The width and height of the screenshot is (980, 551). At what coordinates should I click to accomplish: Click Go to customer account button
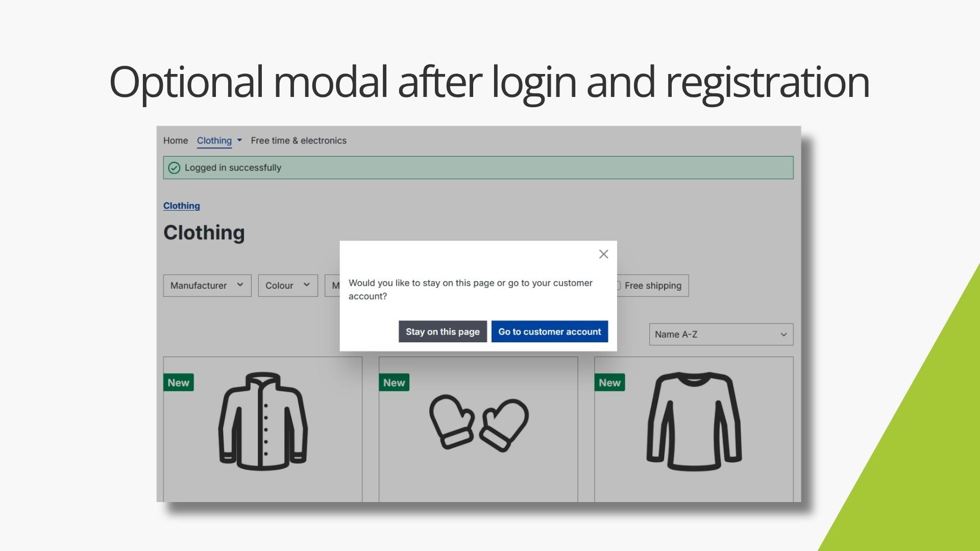(x=550, y=332)
